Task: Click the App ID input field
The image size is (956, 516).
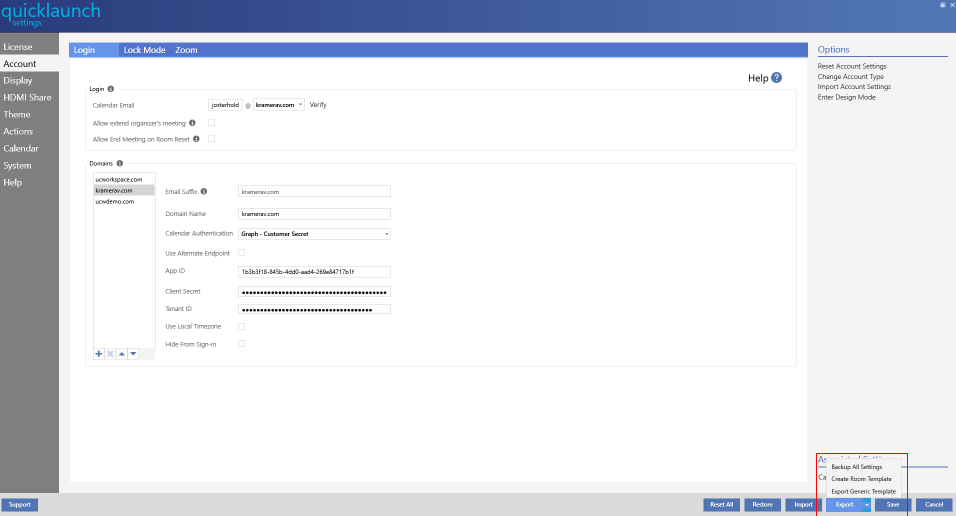Action: tap(314, 272)
